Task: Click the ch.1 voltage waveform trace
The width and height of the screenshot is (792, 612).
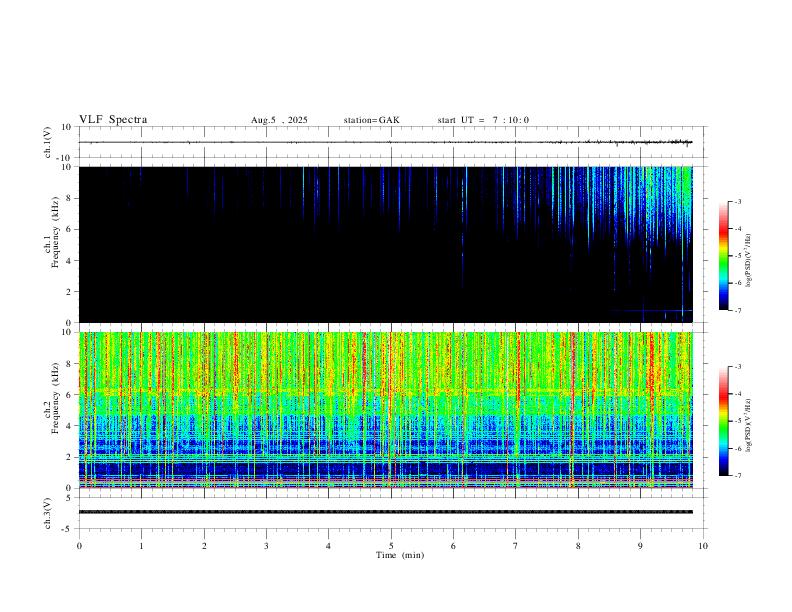Action: point(385,142)
